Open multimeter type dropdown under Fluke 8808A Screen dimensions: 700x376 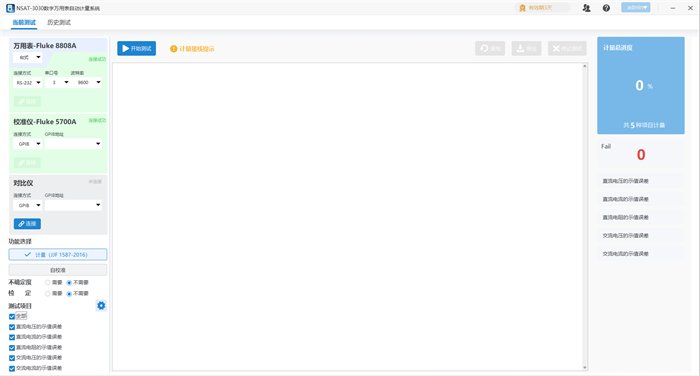(x=28, y=57)
